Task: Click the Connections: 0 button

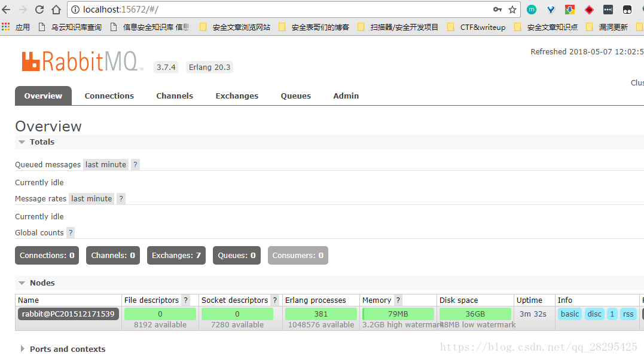Action: coord(47,255)
